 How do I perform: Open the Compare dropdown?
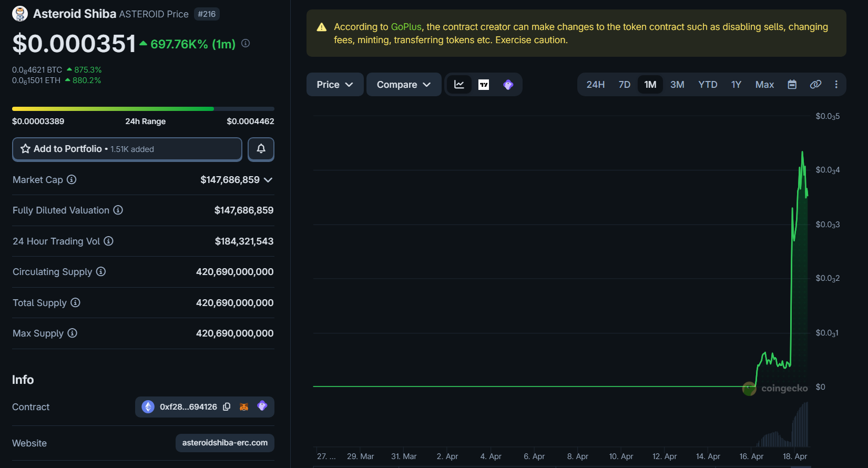pyautogui.click(x=404, y=85)
